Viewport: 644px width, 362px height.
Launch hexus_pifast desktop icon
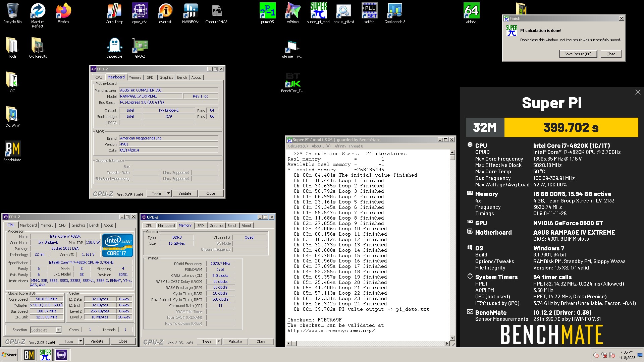click(x=344, y=13)
